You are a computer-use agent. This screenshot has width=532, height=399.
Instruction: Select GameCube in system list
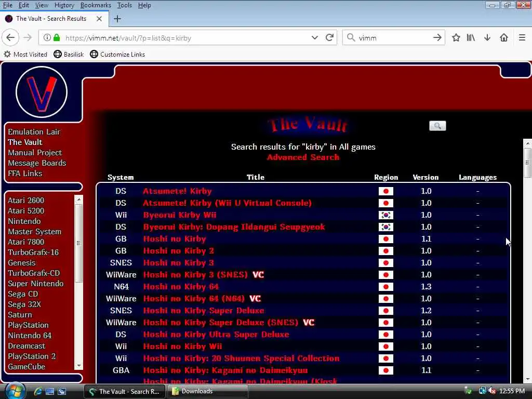coord(26,367)
